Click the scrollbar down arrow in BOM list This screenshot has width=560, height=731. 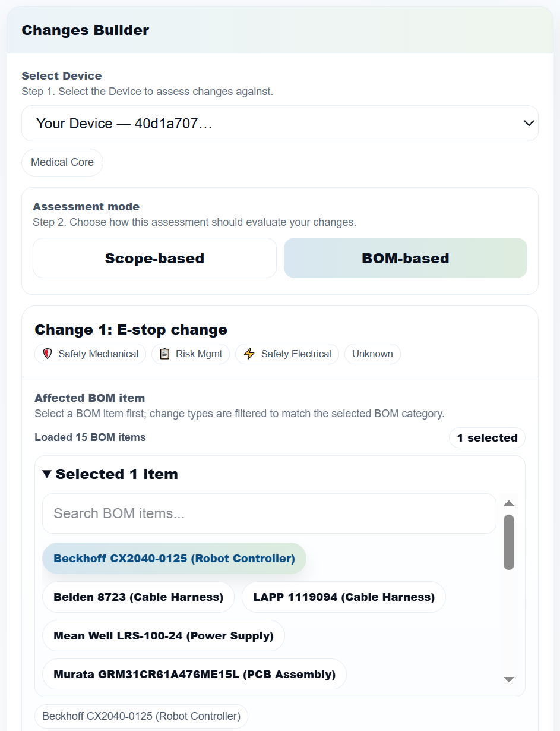click(509, 679)
